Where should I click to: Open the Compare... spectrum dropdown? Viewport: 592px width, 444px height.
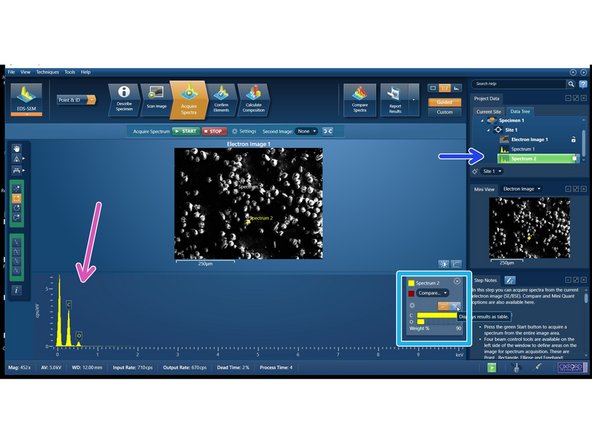tap(432, 293)
